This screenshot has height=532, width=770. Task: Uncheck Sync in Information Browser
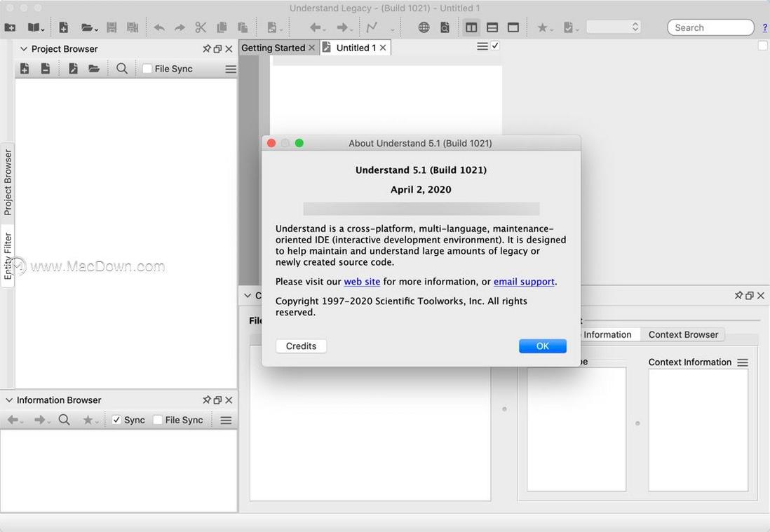116,420
